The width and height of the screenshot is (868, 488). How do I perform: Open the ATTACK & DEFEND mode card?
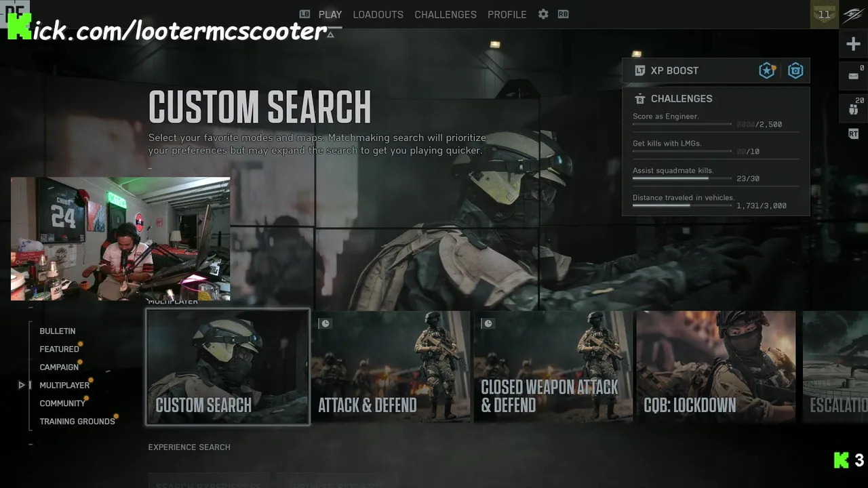coord(391,367)
